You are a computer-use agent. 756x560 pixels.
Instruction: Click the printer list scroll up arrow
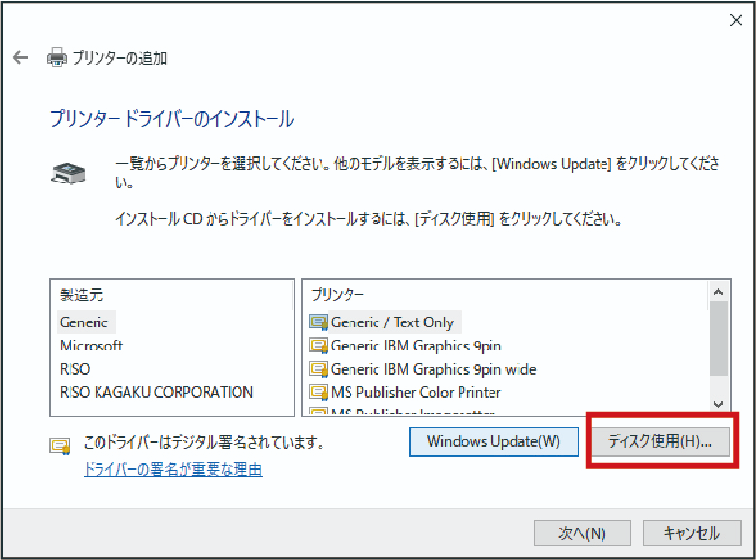[718, 293]
